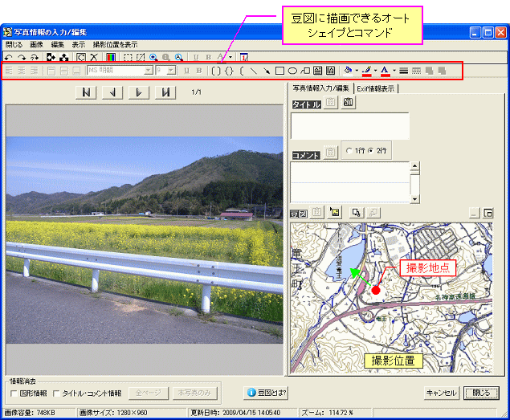This screenshot has height=420, width=510.
Task: Select the square brackets autoshape
Action: pyautogui.click(x=216, y=71)
